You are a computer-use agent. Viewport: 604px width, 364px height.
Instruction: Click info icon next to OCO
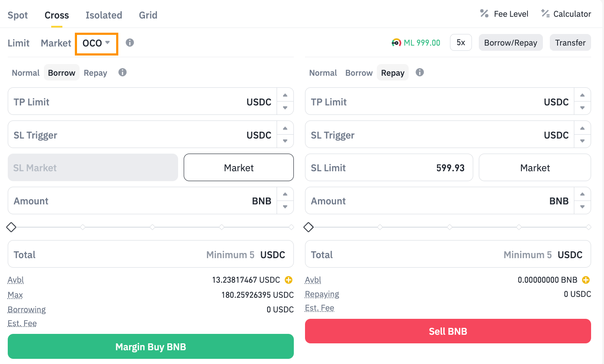point(130,43)
